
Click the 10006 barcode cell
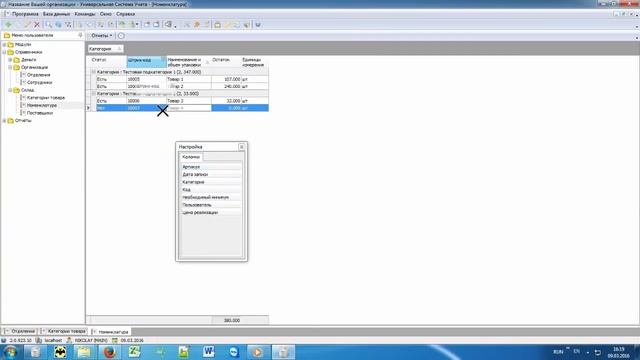pos(147,101)
